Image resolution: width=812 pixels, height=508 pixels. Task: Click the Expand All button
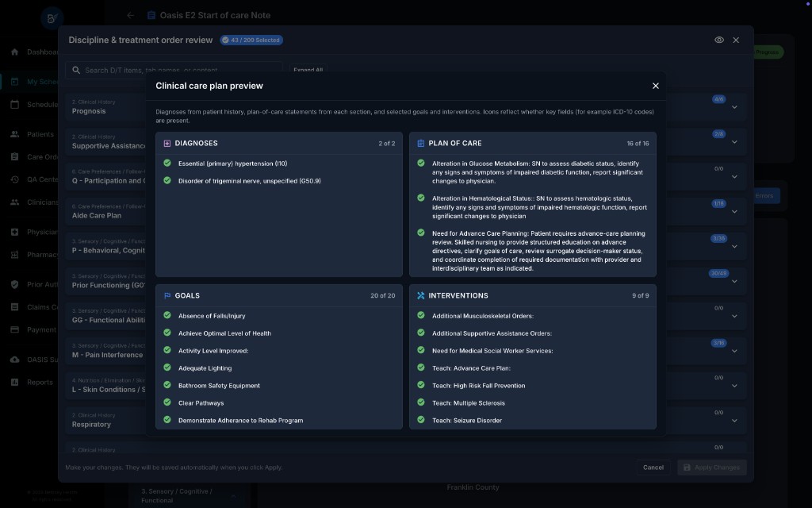(308, 70)
